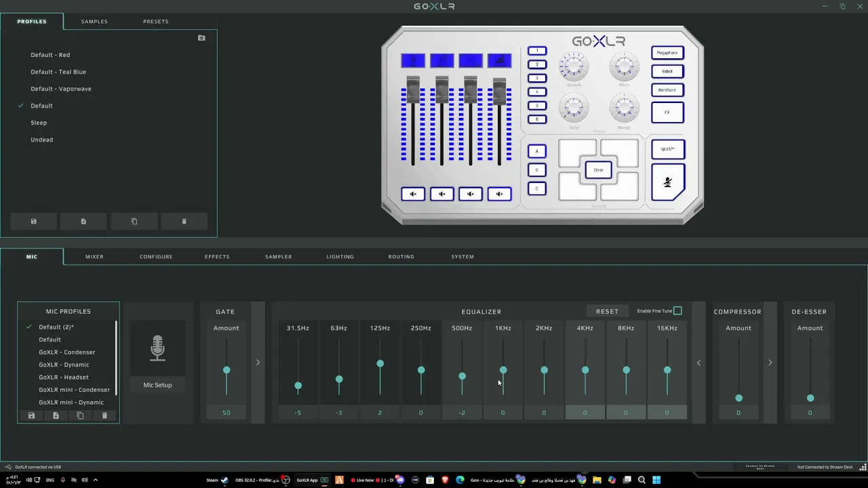
Task: Select effect preset button 6
Action: (537, 119)
